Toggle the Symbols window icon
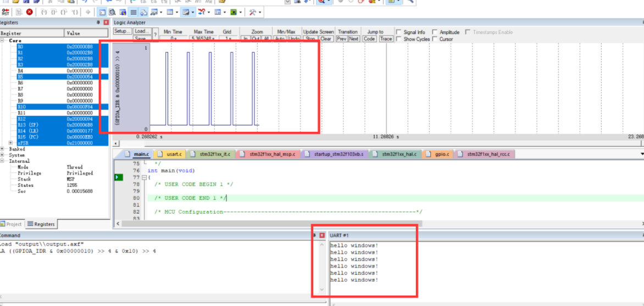This screenshot has height=306, width=644. pos(123,12)
